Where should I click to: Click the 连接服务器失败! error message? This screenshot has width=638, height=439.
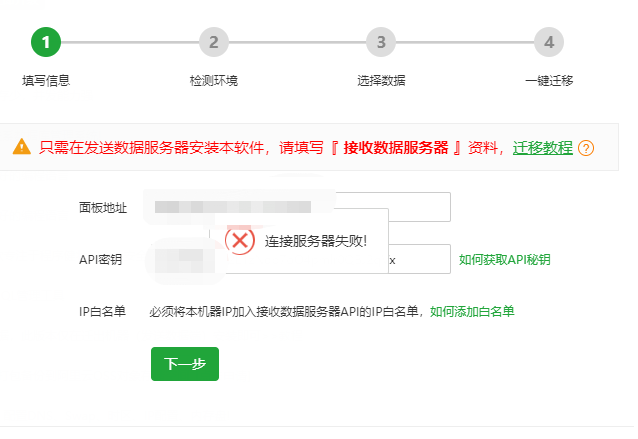pos(316,241)
